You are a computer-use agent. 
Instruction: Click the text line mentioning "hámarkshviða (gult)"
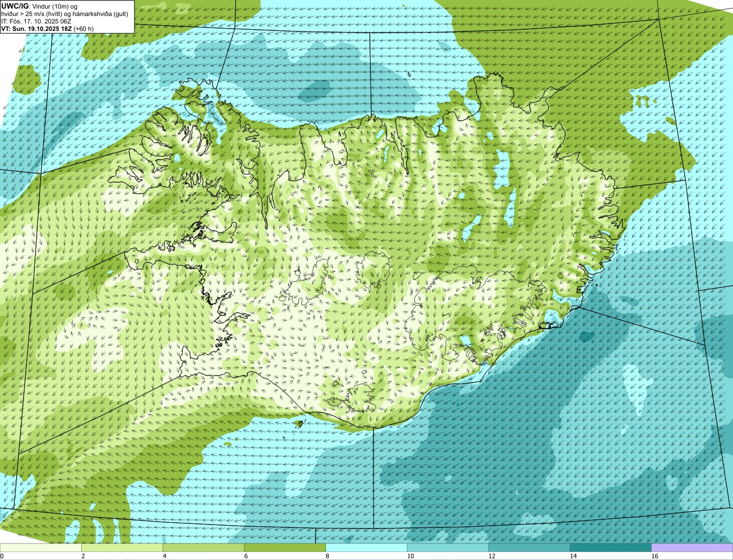coord(65,14)
